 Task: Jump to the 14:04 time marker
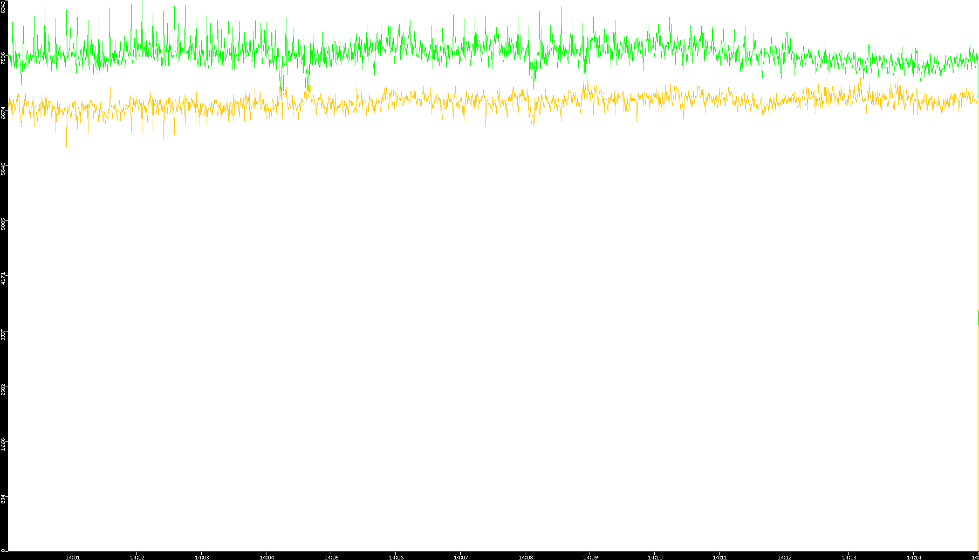(266, 557)
